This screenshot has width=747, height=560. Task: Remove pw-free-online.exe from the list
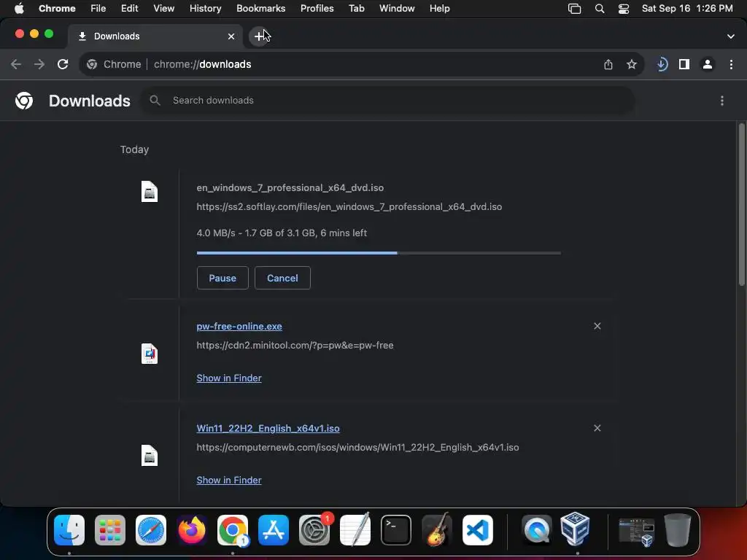(597, 326)
